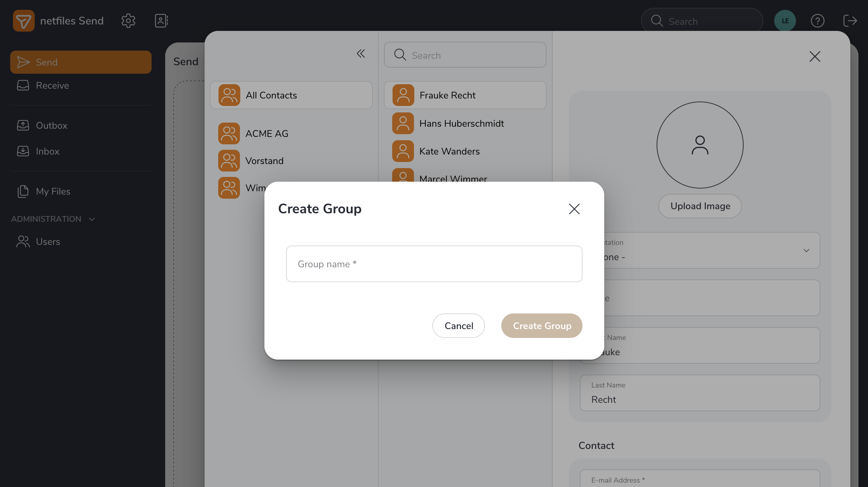Select the Receive menu item
The width and height of the screenshot is (868, 487).
52,86
